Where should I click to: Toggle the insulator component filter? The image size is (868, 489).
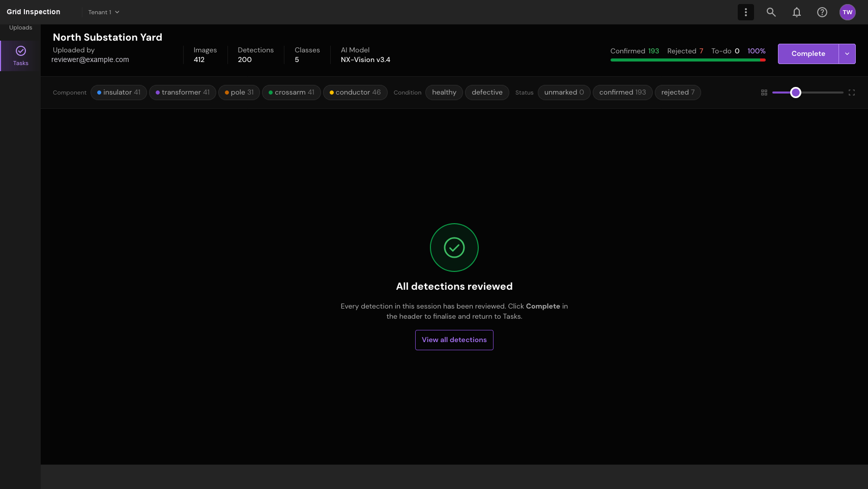pyautogui.click(x=119, y=93)
